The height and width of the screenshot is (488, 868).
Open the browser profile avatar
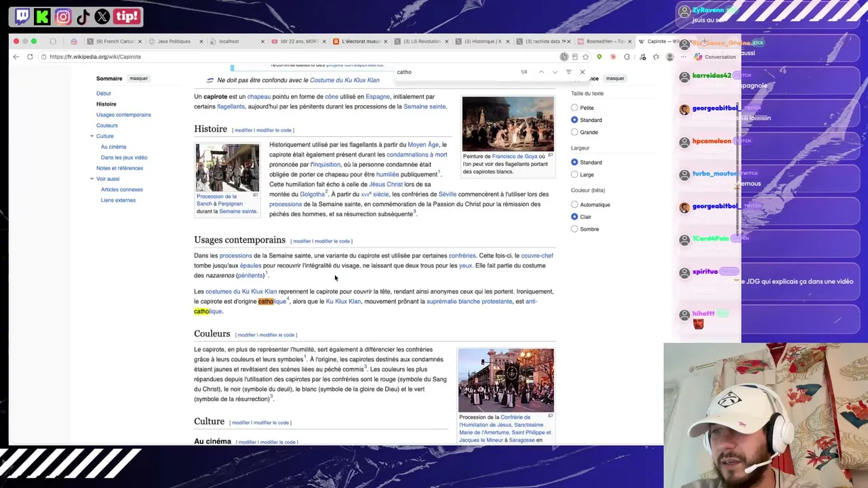[x=670, y=57]
